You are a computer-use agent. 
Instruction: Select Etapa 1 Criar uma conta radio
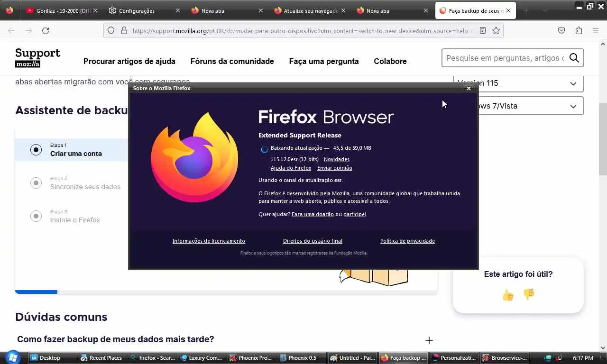[x=36, y=150]
